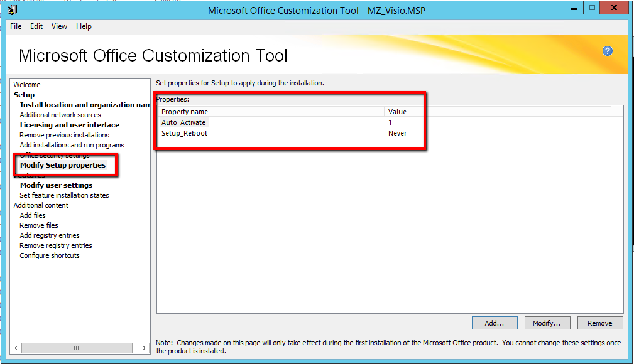Go to Set feature installation states
The image size is (634, 364).
64,195
